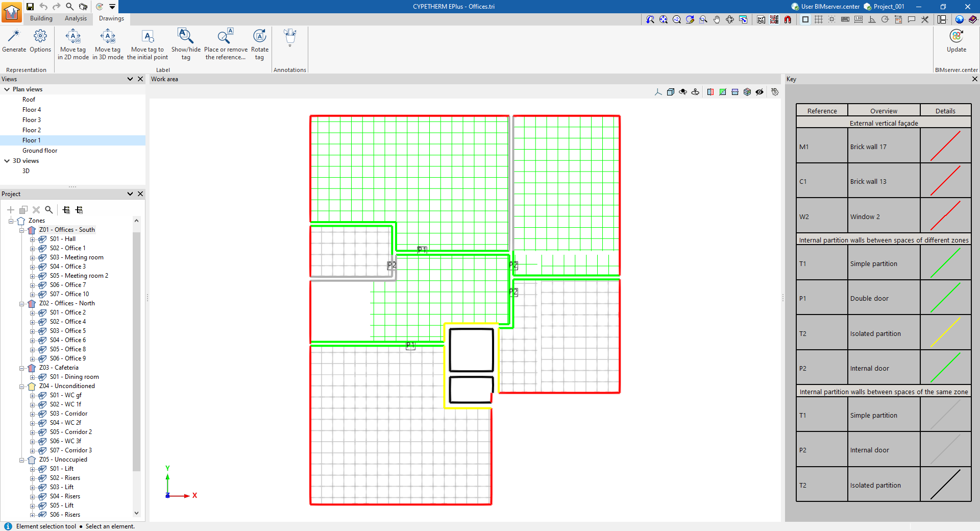Click the globe icon in the top toolbar
This screenshot has height=531, width=980.
pos(960,19)
